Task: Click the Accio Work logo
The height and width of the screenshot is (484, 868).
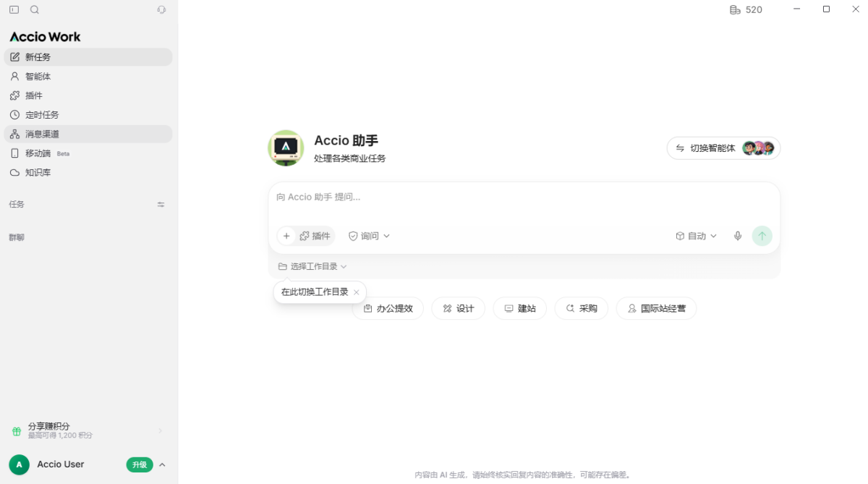Action: [x=45, y=37]
